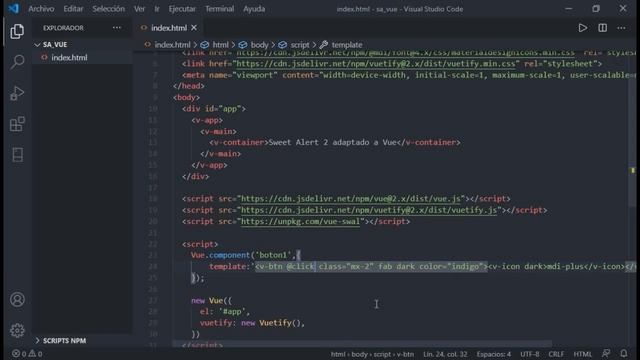Expand the SCRIPTS NPM section
The image size is (640, 360).
pyautogui.click(x=64, y=340)
